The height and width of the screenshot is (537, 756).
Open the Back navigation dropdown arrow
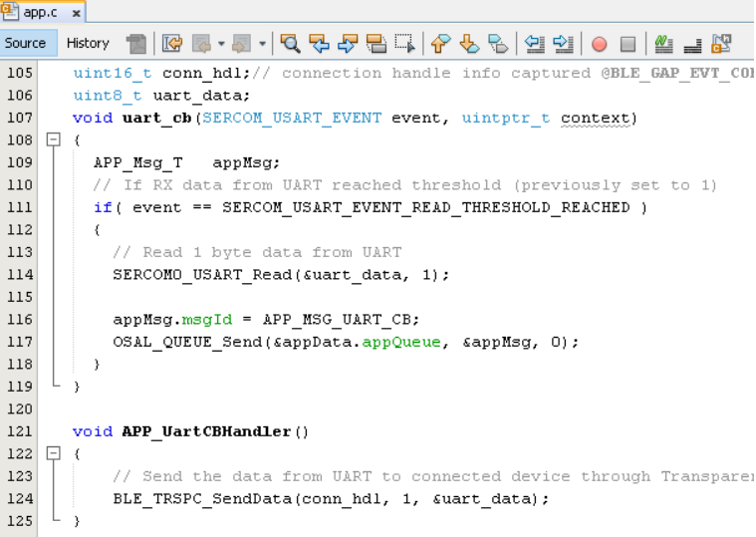coord(221,44)
